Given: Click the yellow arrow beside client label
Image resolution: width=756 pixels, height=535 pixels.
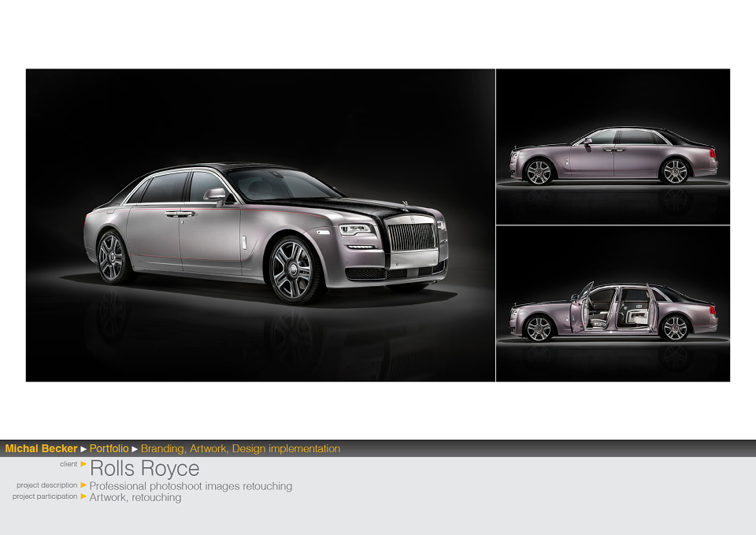Looking at the screenshot, I should click(x=83, y=463).
